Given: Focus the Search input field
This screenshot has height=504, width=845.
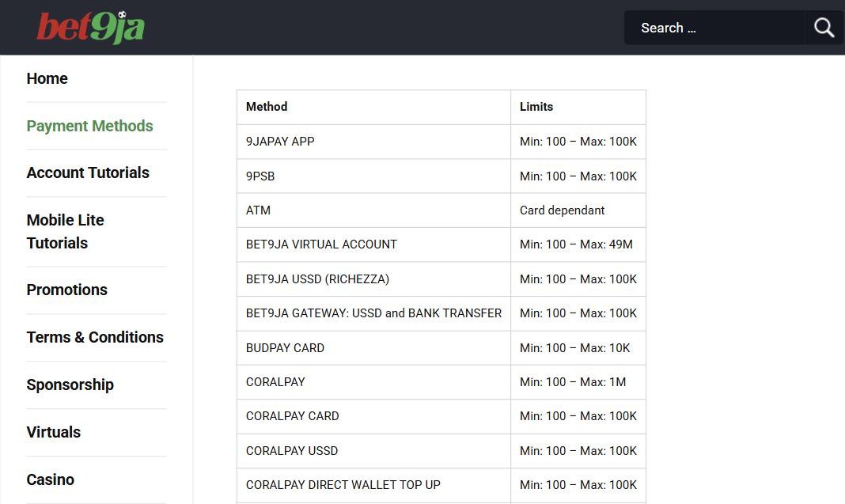Looking at the screenshot, I should [715, 28].
